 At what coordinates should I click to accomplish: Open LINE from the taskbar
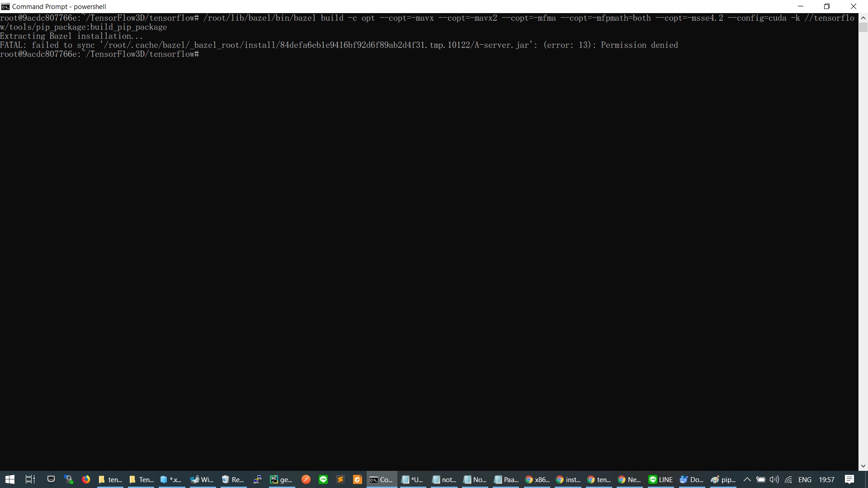tap(660, 479)
